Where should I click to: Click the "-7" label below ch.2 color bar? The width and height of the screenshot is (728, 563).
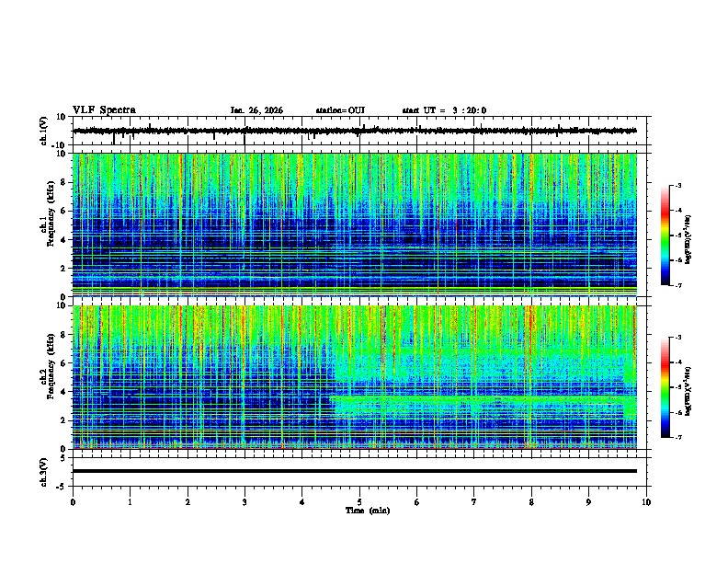[677, 437]
